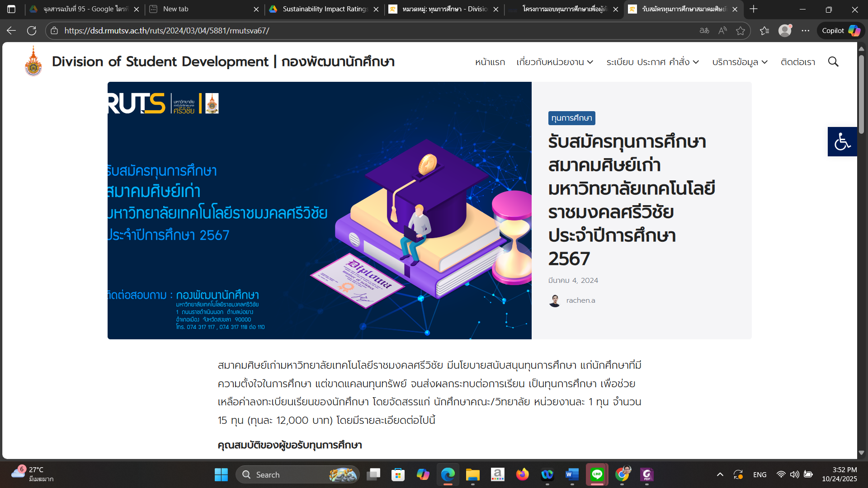Click the browser address bar URL

pos(167,31)
